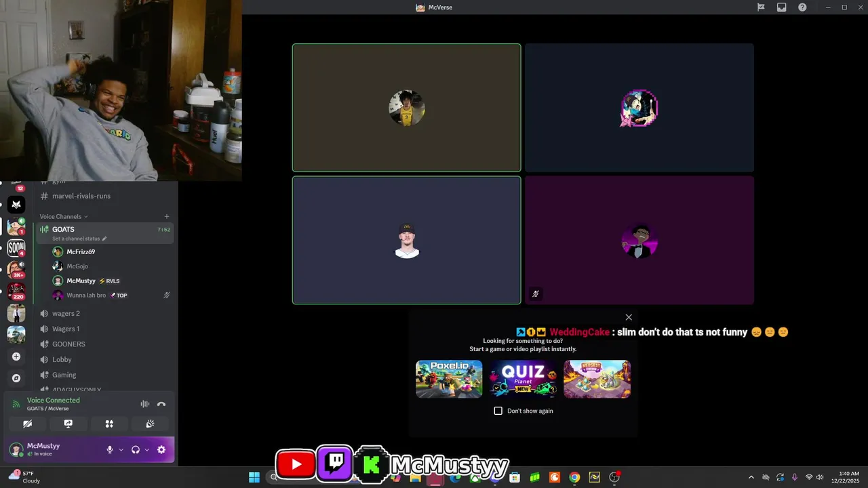
Task: Open the SOON server icon
Action: tap(16, 248)
